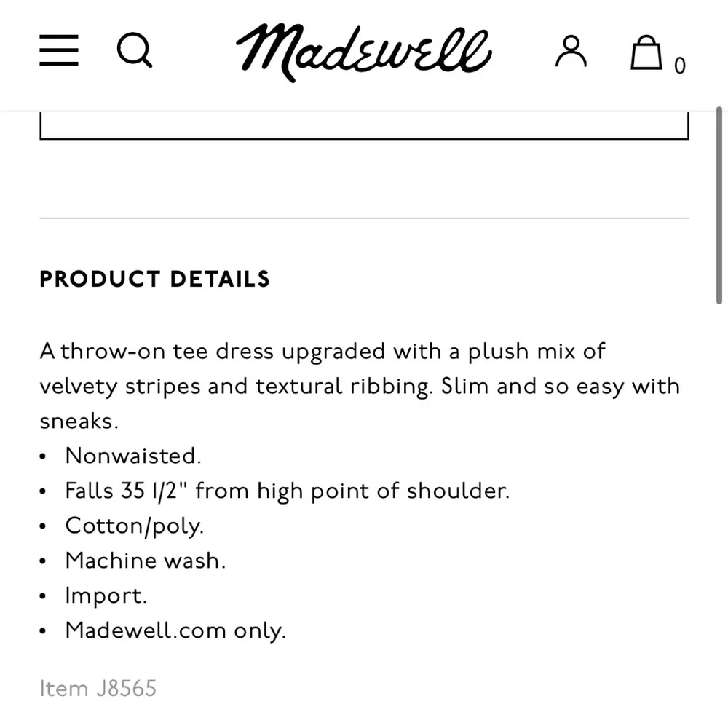Select the Cotton/poly detail line

pos(135,526)
